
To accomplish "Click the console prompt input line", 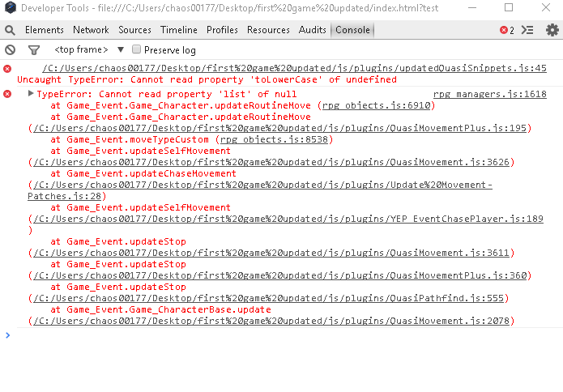I will point(284,335).
